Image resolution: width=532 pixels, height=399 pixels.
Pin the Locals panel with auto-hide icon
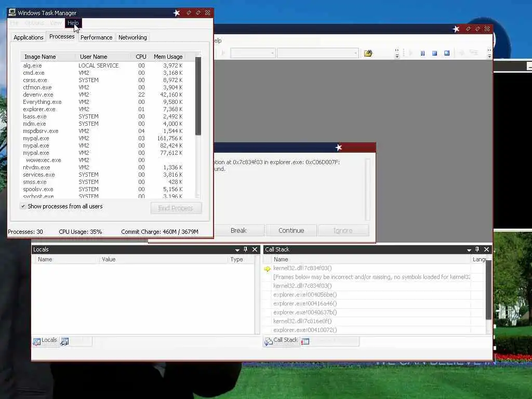[246, 249]
